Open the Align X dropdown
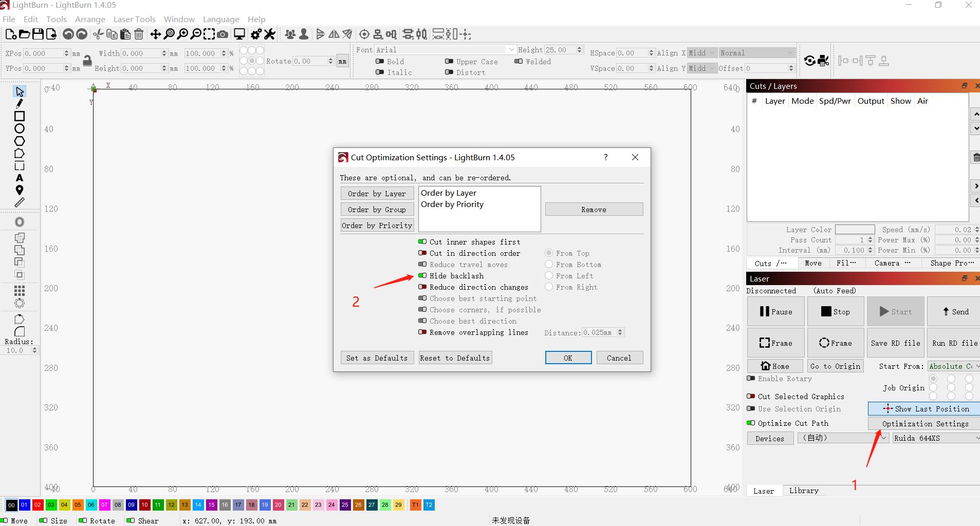Image resolution: width=980 pixels, height=526 pixels. 702,53
